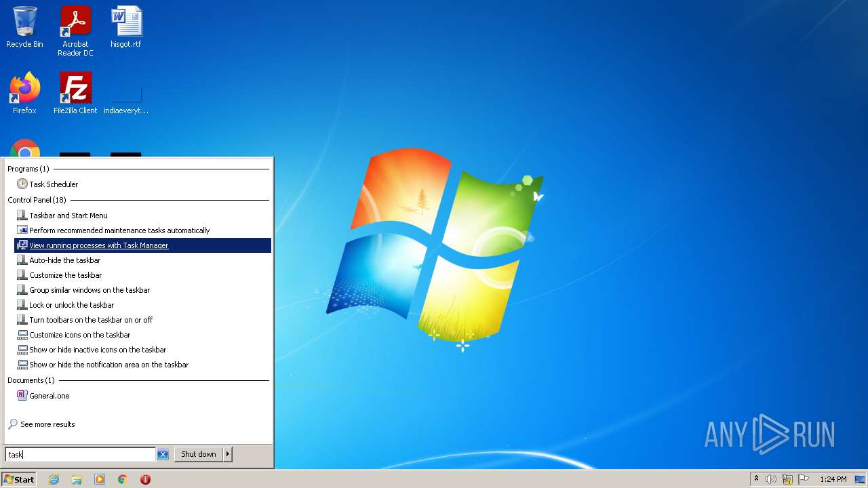Click the Control Panel (18) group header
This screenshot has height=488, width=868.
[37, 200]
